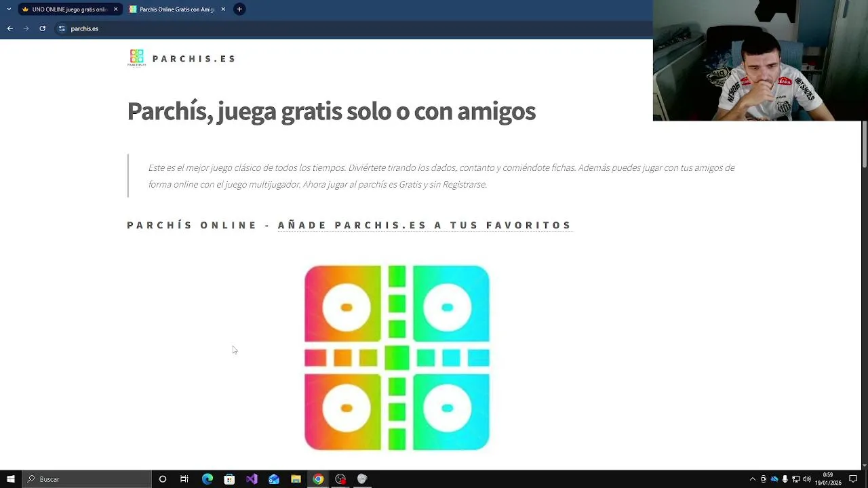Open the OBS Studio taskbar icon
The image size is (868, 488).
tap(340, 479)
